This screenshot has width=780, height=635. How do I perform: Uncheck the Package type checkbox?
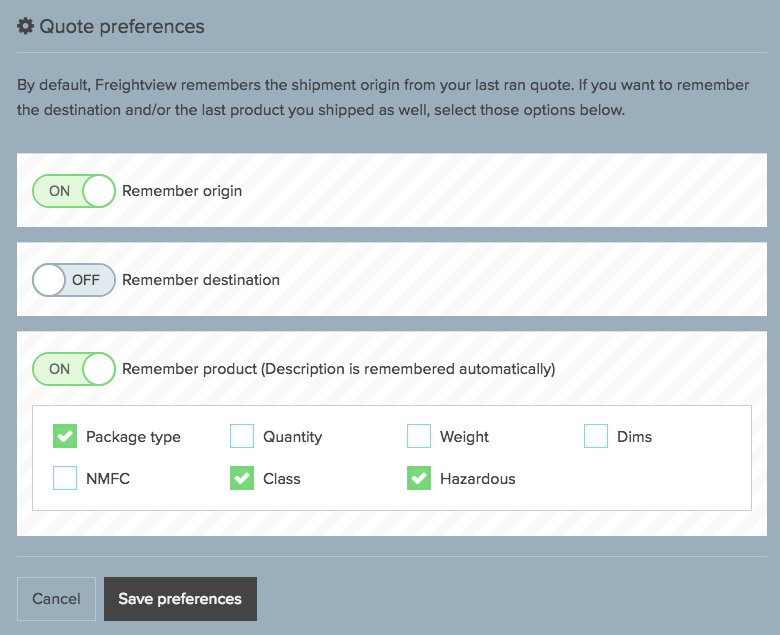tap(65, 436)
